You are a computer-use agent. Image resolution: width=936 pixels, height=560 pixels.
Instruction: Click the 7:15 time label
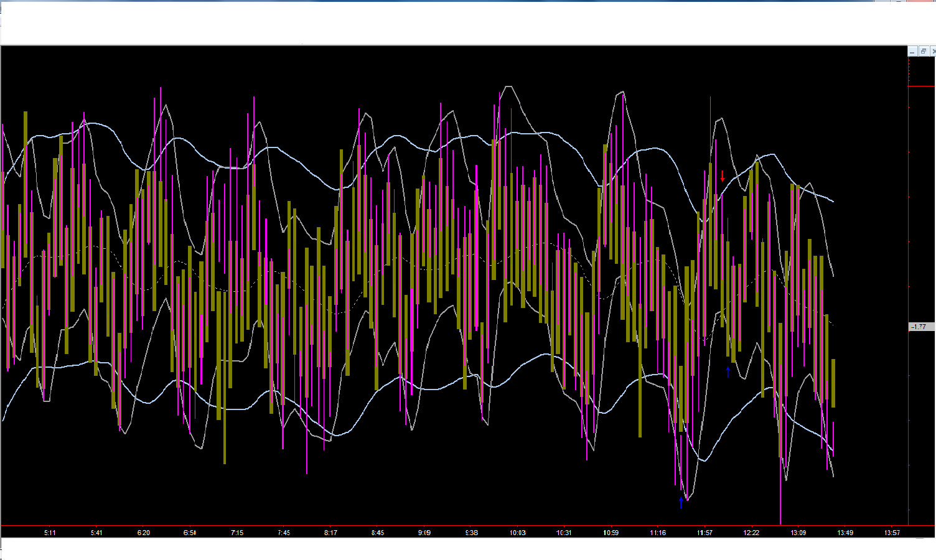click(237, 533)
